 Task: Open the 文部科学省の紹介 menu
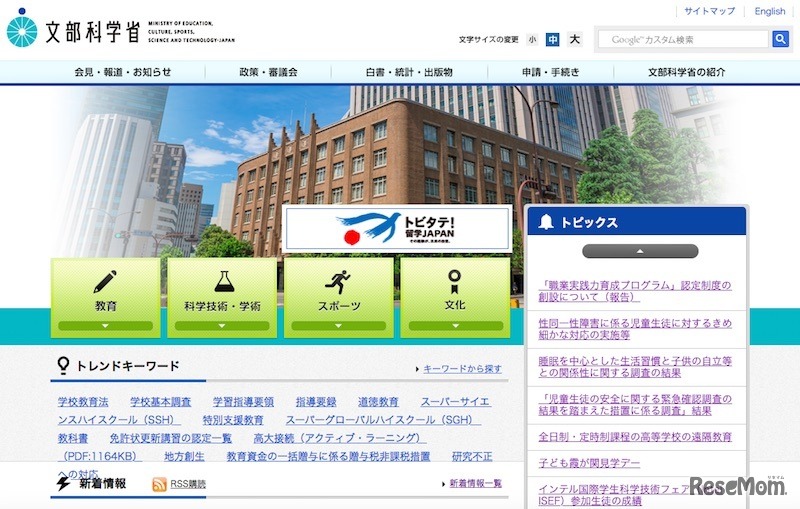[687, 72]
